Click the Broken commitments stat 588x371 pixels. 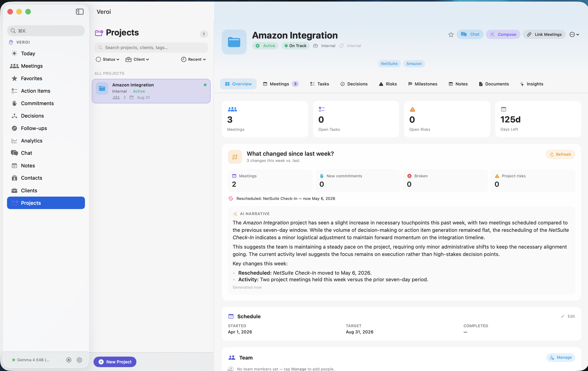445,181
